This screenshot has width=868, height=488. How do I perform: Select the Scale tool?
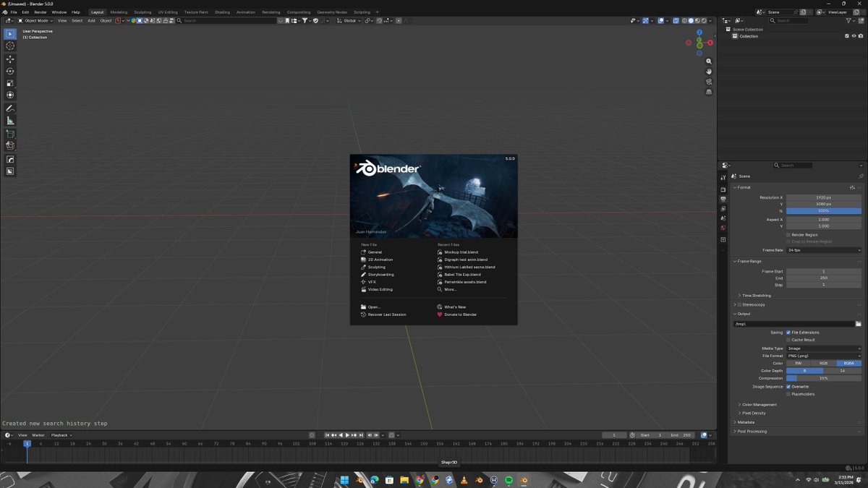(x=10, y=83)
